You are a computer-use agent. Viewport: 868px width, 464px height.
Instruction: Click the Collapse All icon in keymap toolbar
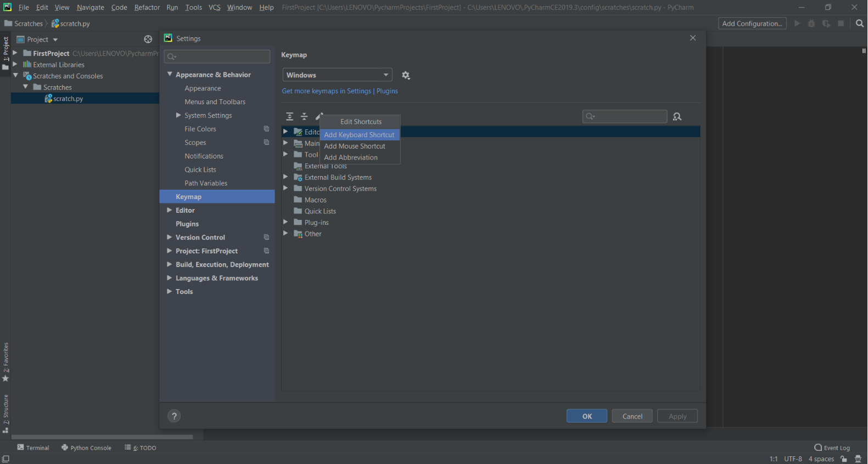[304, 116]
